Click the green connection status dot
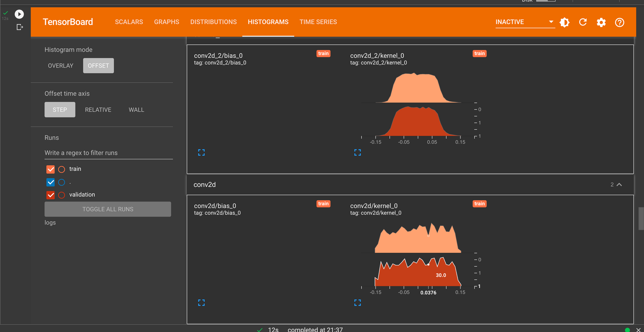644x332 pixels. pos(627,330)
